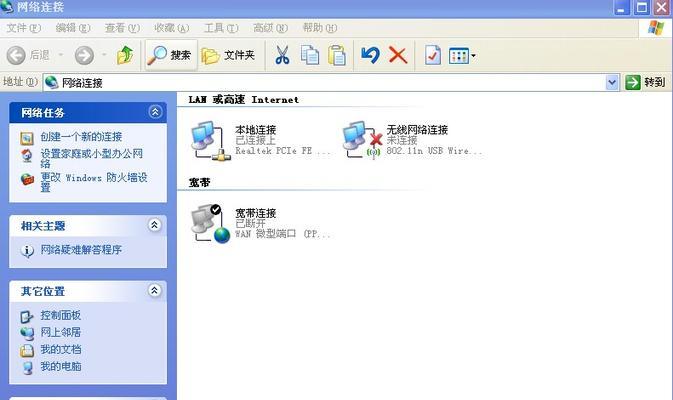
Task: Open the forward button history dropdown arrow
Action: (x=104, y=55)
